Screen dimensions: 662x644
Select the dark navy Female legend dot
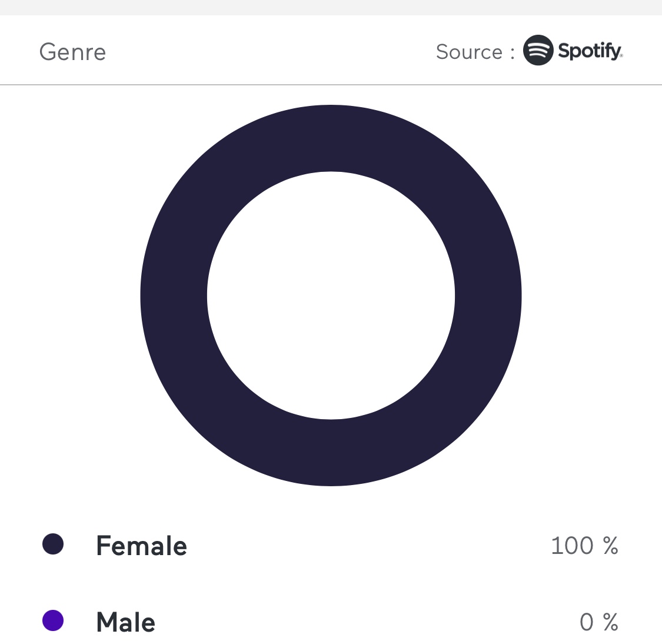[53, 545]
